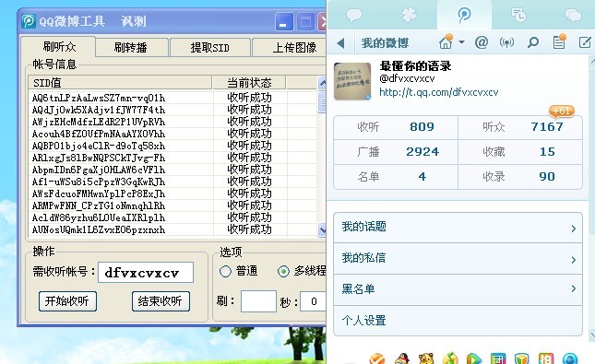Open link http://t.qq.com/dfvxcvxcv
This screenshot has height=364, width=595.
tap(439, 92)
